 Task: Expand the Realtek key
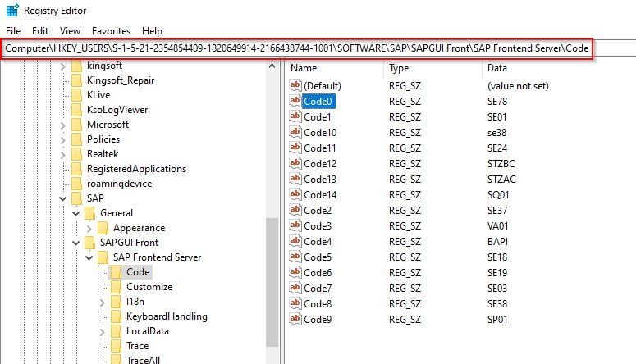pyautogui.click(x=63, y=154)
